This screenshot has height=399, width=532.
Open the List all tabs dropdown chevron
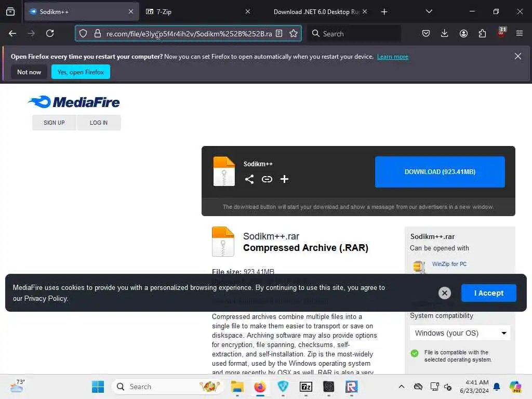[x=429, y=11]
